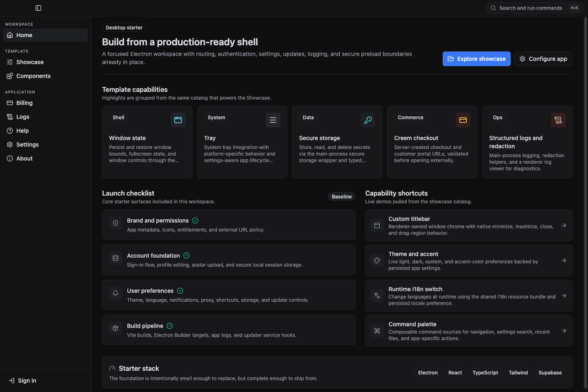The height and width of the screenshot is (392, 588).
Task: Open Command palette via its arrow
Action: click(564, 331)
